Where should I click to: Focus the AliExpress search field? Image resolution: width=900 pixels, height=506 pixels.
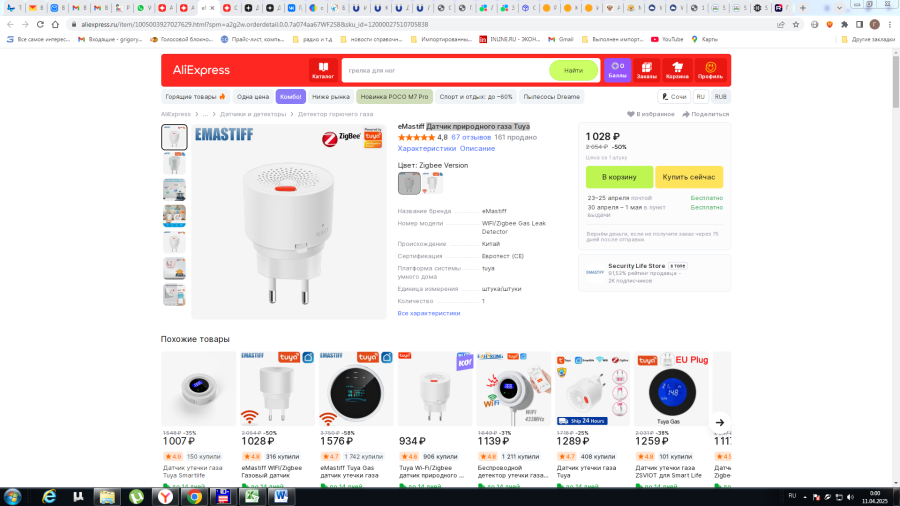[445, 71]
